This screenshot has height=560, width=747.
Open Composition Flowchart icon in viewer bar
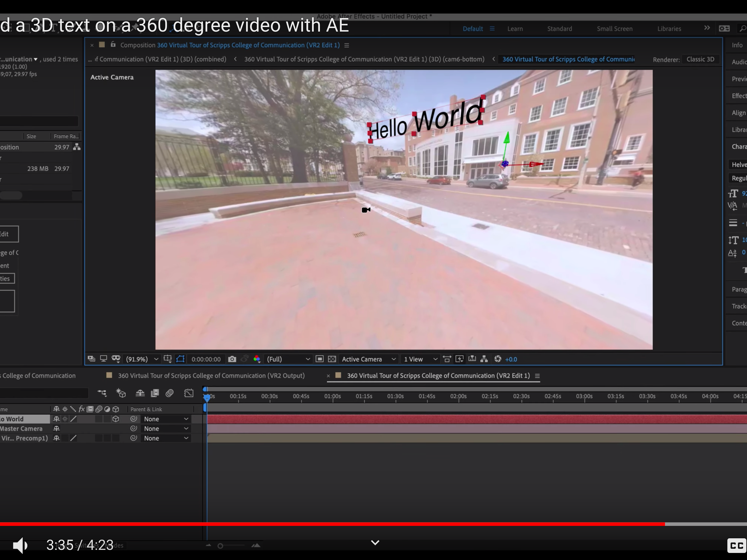pos(484,359)
